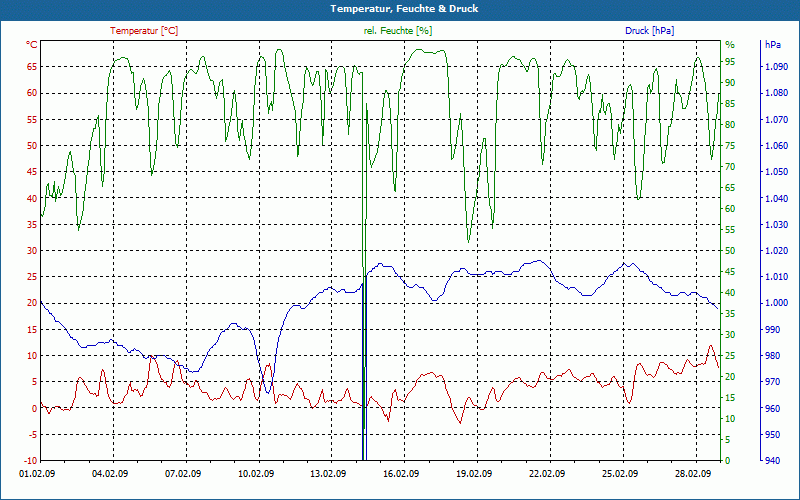
Task: Select the blue 'Druck [hPa]' legend label
Action: (x=649, y=31)
